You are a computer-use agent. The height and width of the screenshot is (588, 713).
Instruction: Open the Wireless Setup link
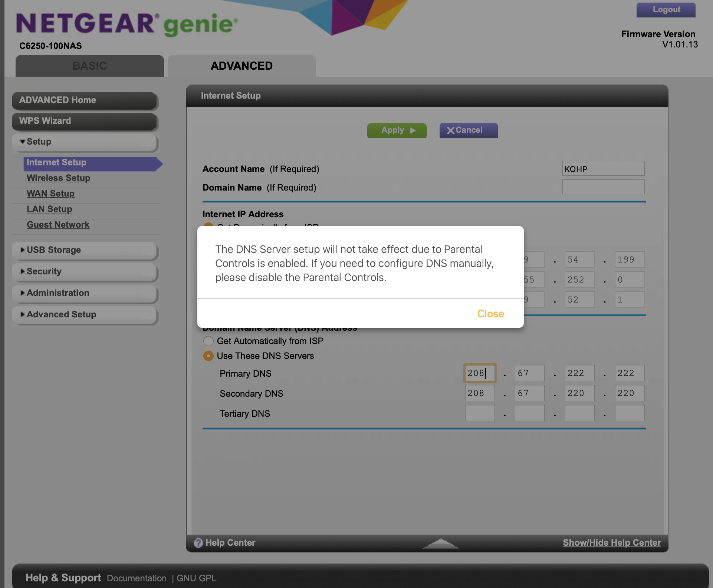click(58, 178)
